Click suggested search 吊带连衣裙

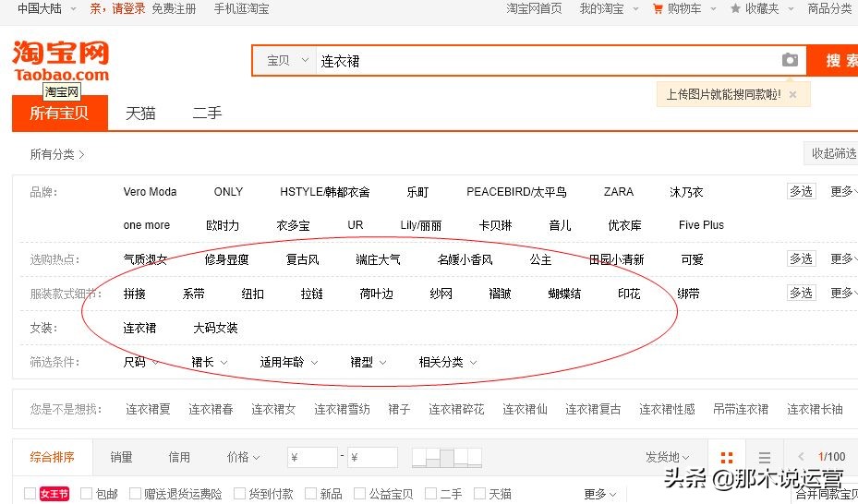741,409
